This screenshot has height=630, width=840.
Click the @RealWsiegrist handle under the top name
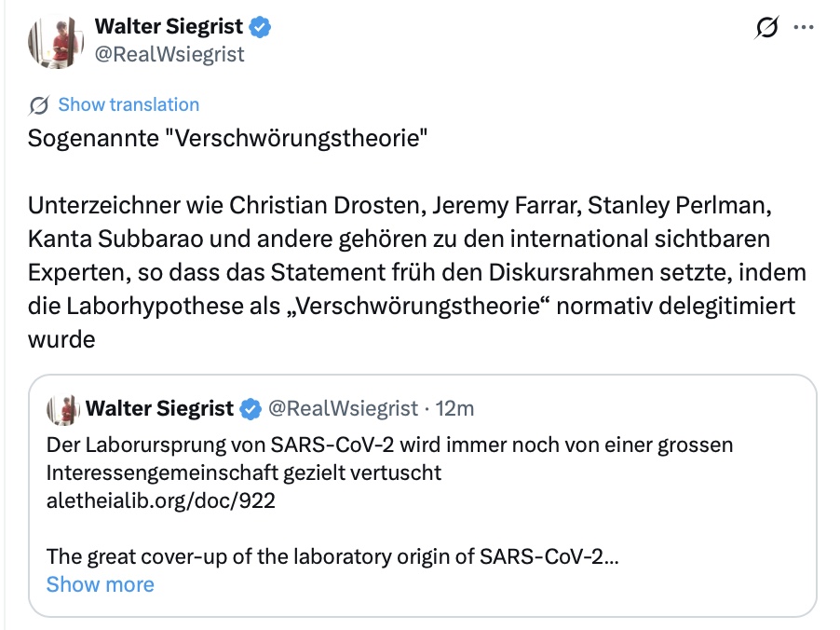coord(169,54)
